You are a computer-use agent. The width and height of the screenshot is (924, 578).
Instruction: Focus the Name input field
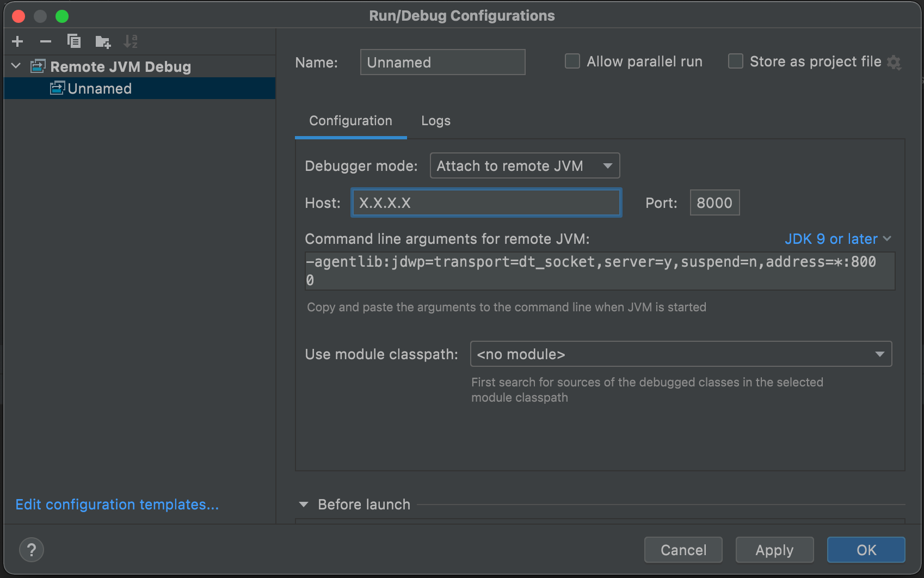pos(442,62)
